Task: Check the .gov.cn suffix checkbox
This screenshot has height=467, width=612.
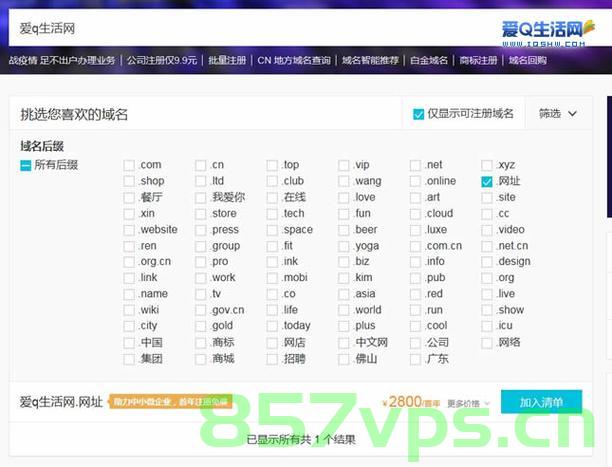Action: [x=201, y=310]
